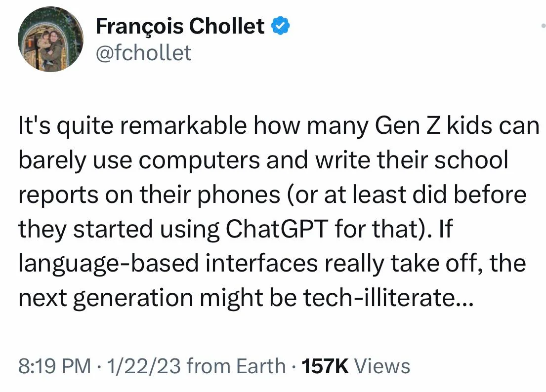546x392 pixels.
Task: Open the 157K view count
Action: pos(325,366)
